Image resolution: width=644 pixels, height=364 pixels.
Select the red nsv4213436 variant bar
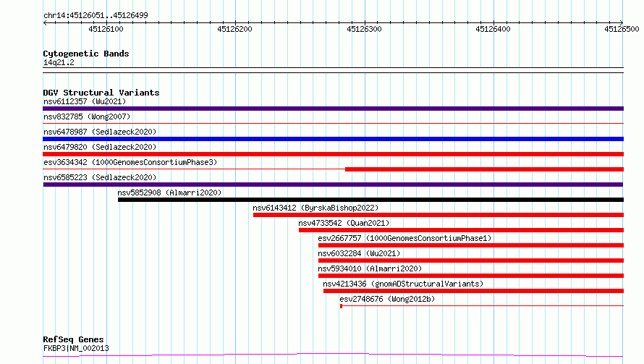(473, 291)
